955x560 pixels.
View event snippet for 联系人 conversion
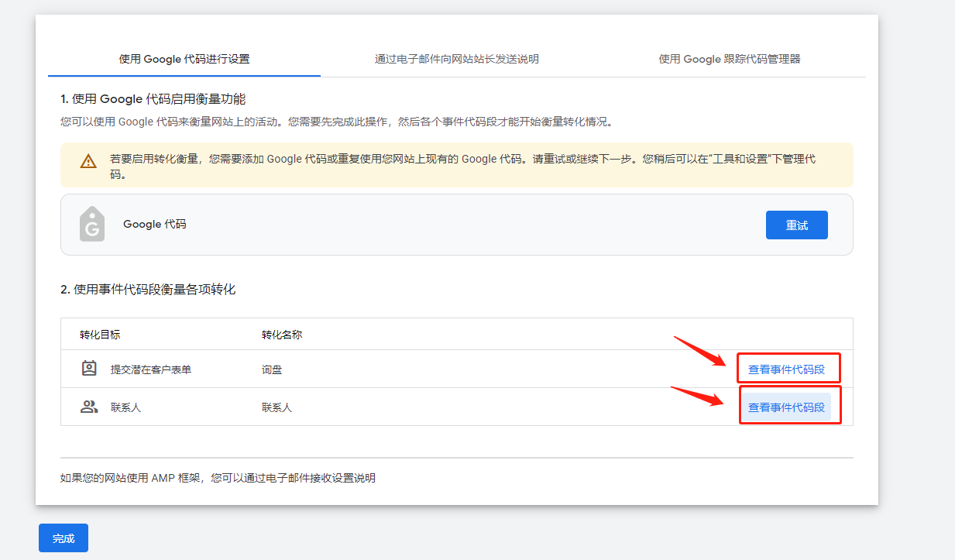787,407
